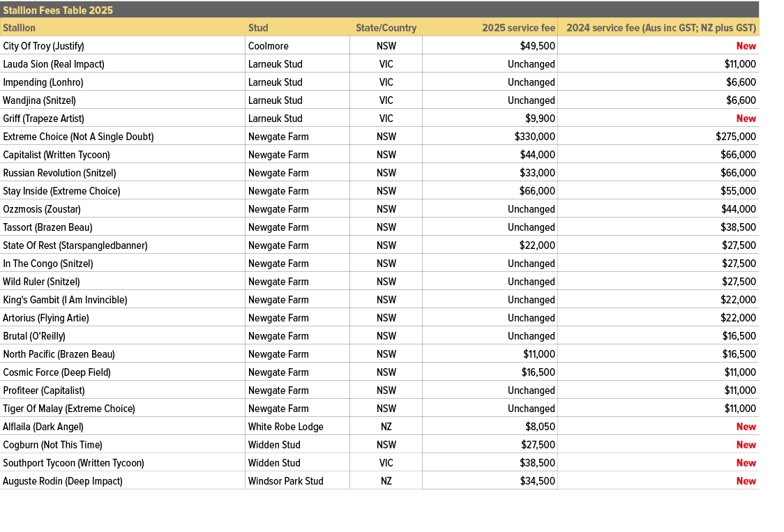
Task: Select the $330,000 fee for Extreme Choice
Action: [x=534, y=137]
